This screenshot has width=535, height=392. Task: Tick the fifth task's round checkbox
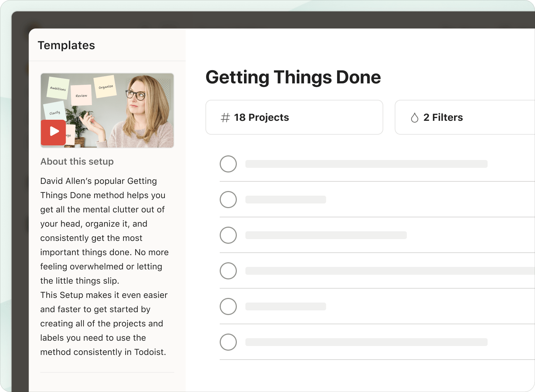click(228, 306)
